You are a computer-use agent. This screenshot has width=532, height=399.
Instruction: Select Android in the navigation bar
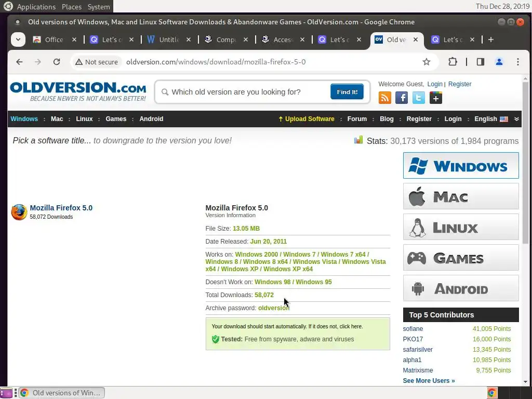(151, 119)
